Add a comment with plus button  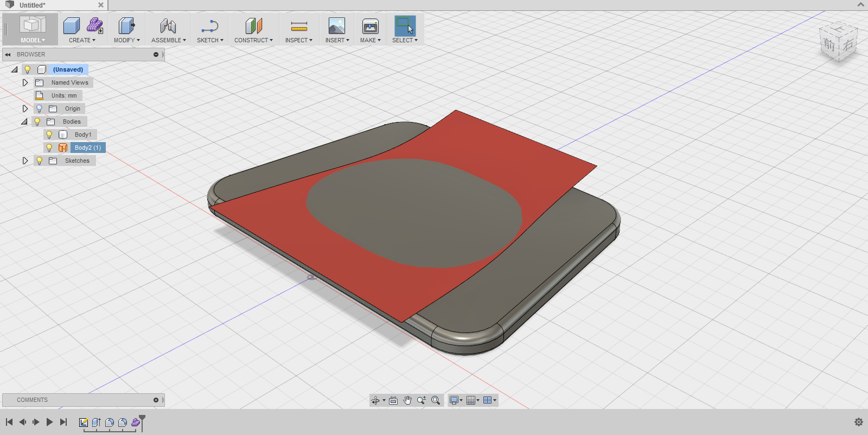click(156, 400)
